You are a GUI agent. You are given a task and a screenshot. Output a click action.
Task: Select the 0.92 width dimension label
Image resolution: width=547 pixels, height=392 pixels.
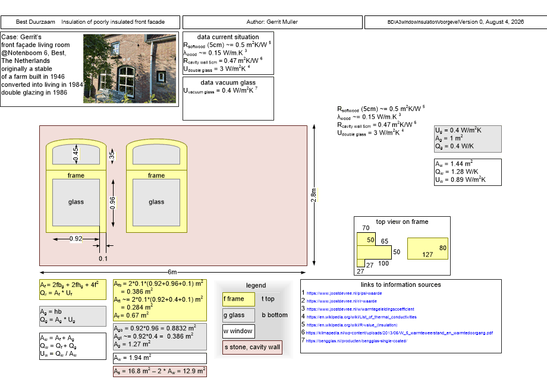[76, 239]
